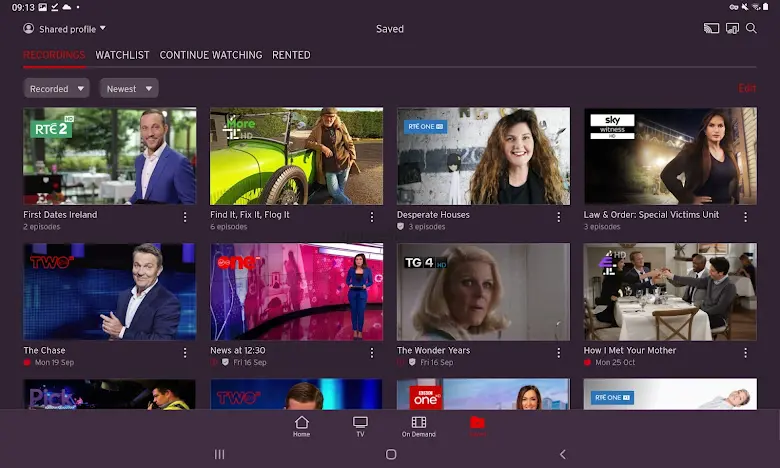Tap the Chromecast cast icon
The height and width of the screenshot is (468, 780).
tap(711, 28)
